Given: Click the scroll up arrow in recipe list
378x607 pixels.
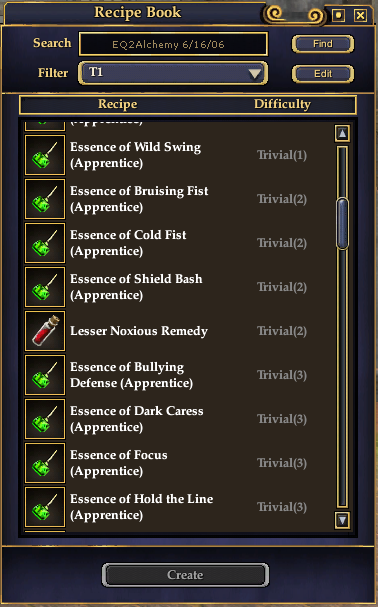Looking at the screenshot, I should [x=342, y=134].
